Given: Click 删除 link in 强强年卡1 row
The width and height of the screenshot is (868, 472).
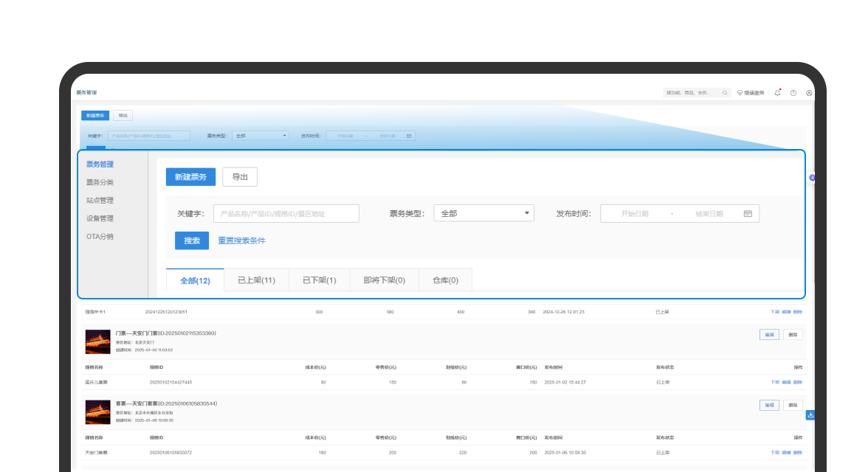Looking at the screenshot, I should click(x=798, y=312).
